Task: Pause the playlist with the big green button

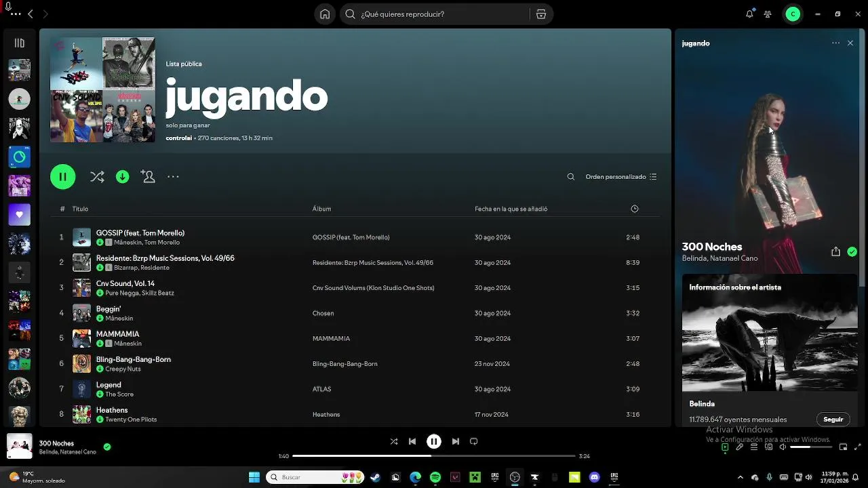Action: [x=63, y=177]
